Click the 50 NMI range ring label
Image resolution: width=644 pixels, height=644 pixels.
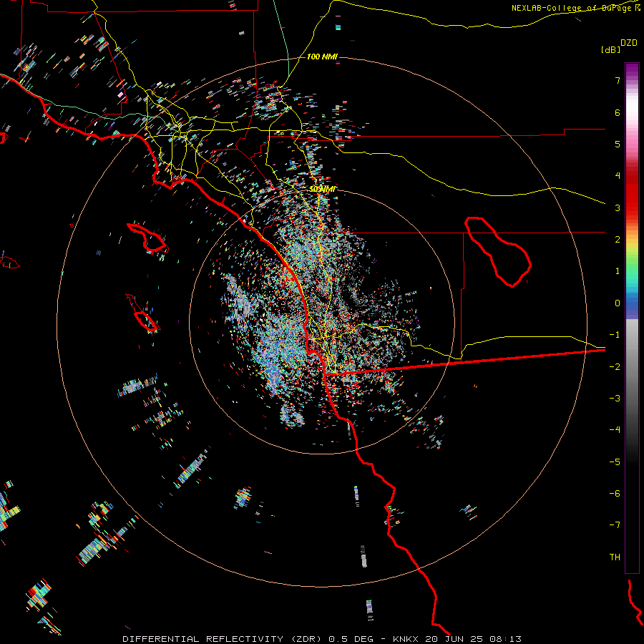click(323, 189)
